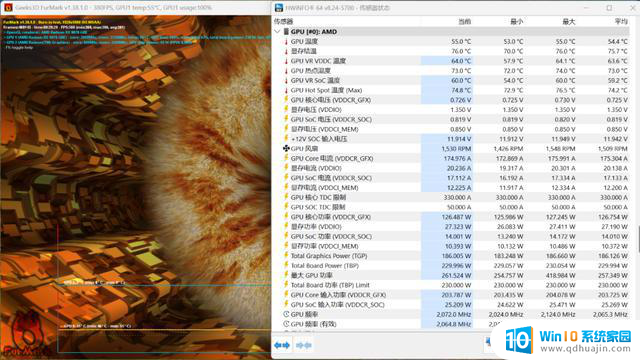Viewport: 640px width, 360px height.
Task: Click the 最大 column header
Action: tap(569, 21)
